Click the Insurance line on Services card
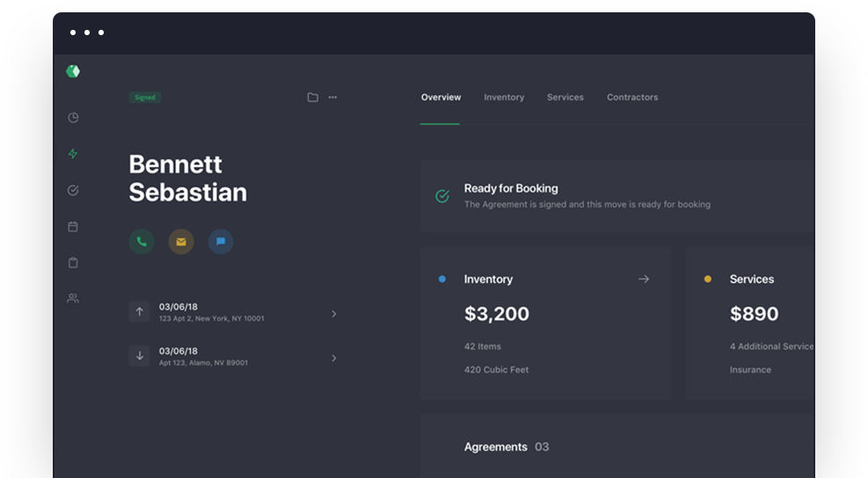Image resolution: width=868 pixels, height=478 pixels. (750, 370)
